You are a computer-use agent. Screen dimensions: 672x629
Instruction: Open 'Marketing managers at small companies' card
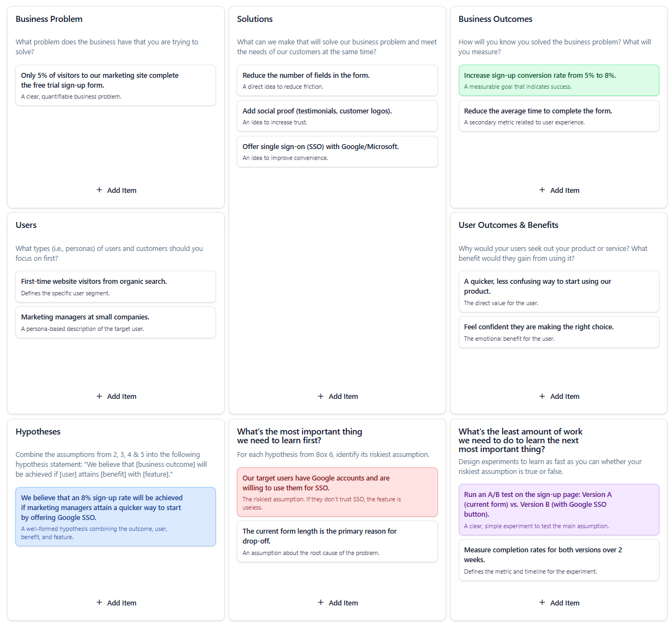point(116,322)
